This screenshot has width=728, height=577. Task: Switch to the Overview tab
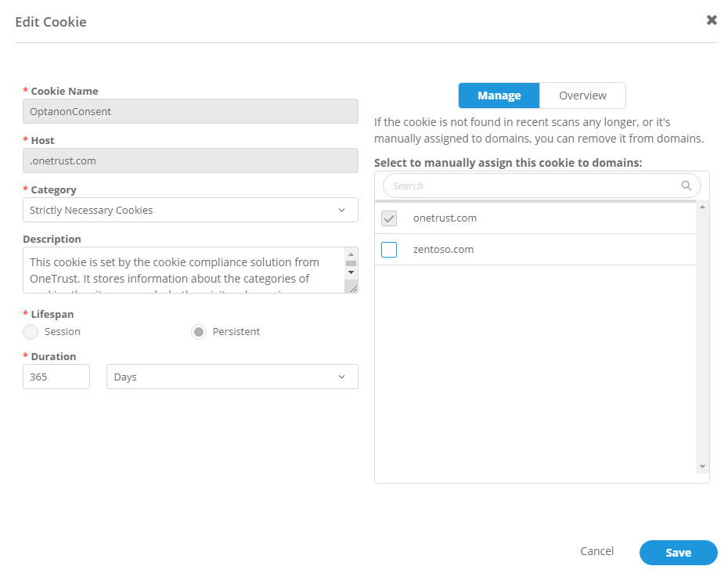pos(582,95)
